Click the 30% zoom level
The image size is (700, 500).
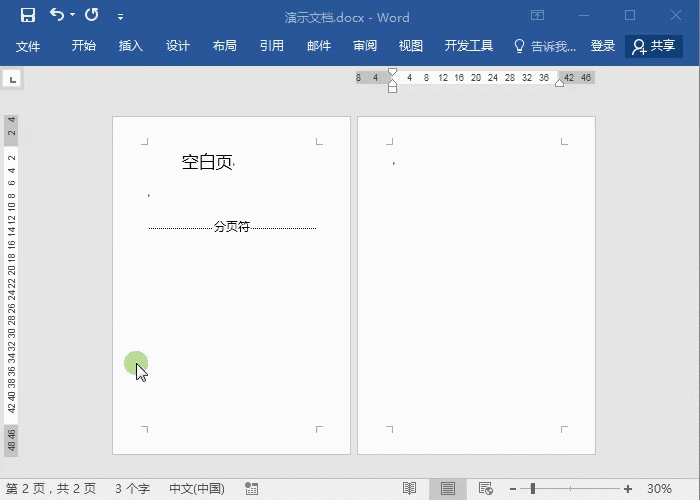tap(659, 489)
